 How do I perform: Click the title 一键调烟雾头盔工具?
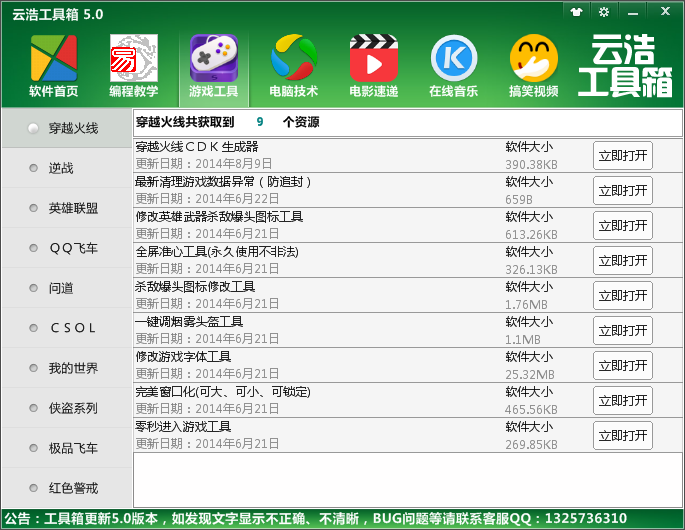189,322
